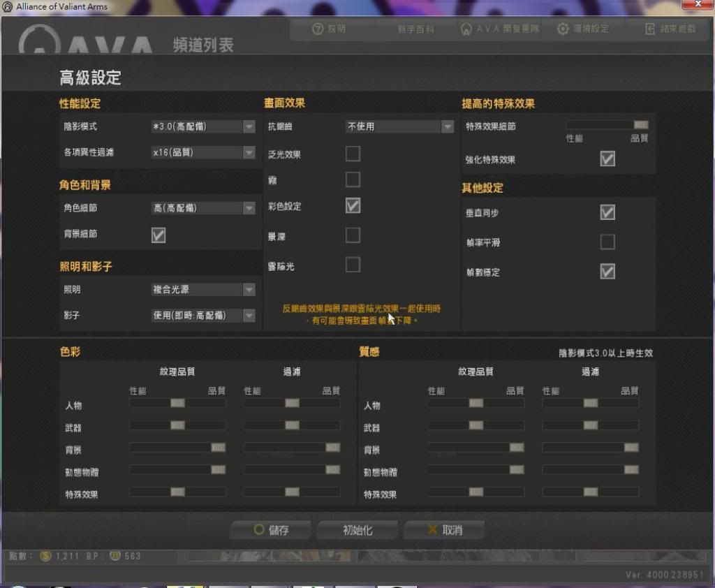Disable the 垂直同步 checkbox
Viewport: 715px width, 588px height.
pyautogui.click(x=607, y=212)
